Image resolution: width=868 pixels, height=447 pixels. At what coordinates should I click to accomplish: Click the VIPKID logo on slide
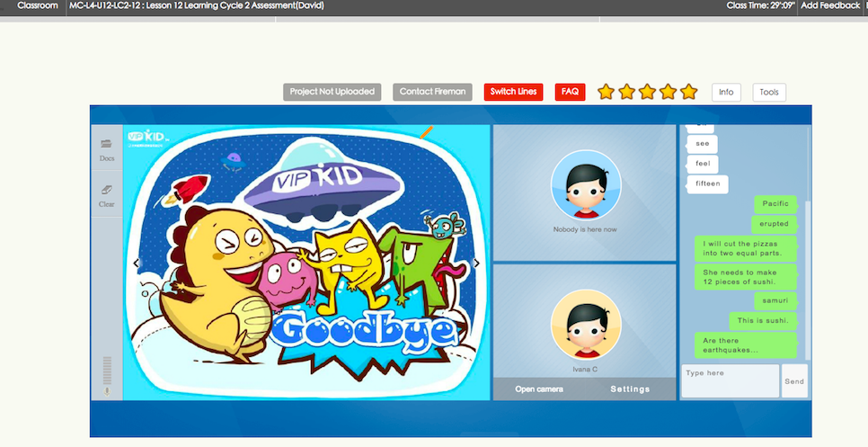(x=146, y=138)
